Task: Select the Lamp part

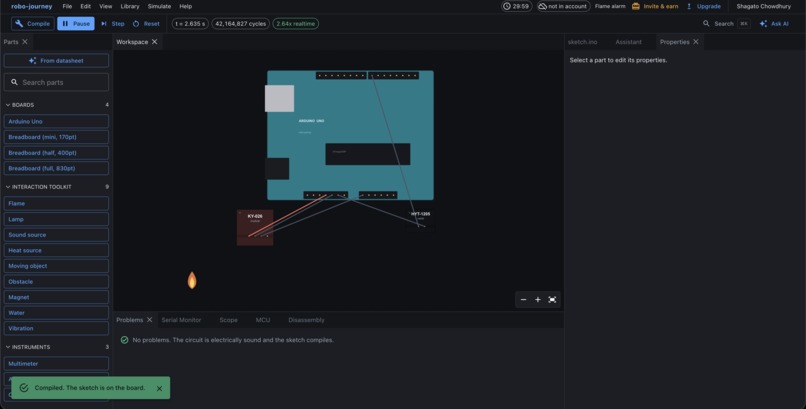Action: [56, 219]
